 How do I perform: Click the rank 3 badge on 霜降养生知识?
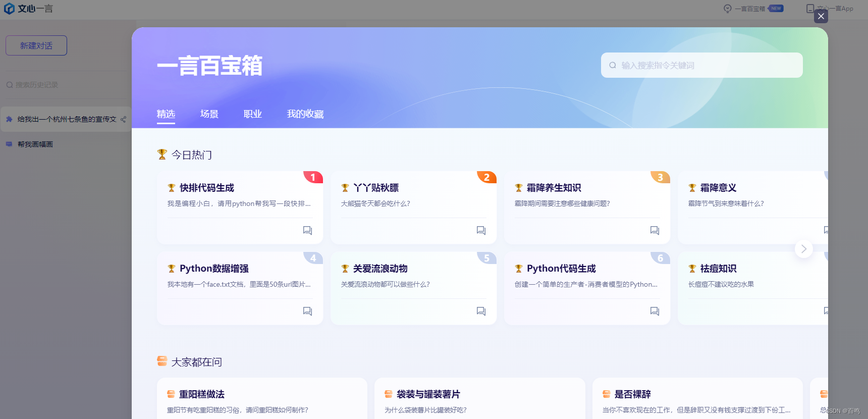[660, 177]
